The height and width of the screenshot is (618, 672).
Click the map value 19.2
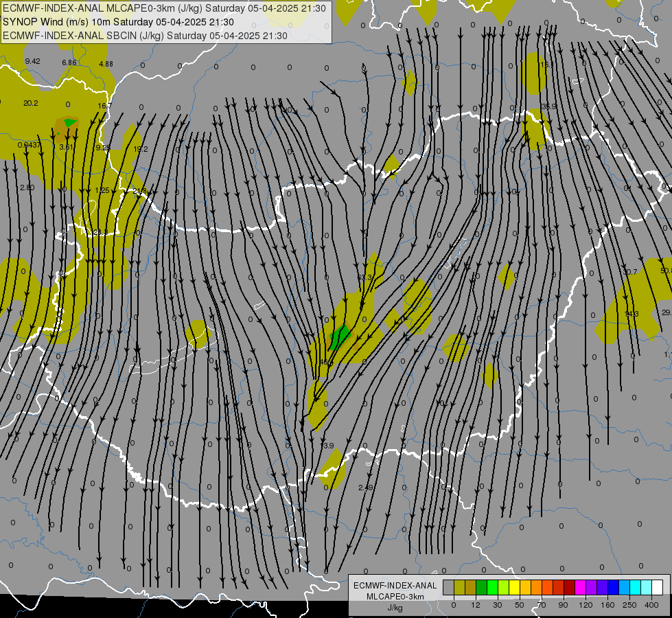click(x=141, y=149)
